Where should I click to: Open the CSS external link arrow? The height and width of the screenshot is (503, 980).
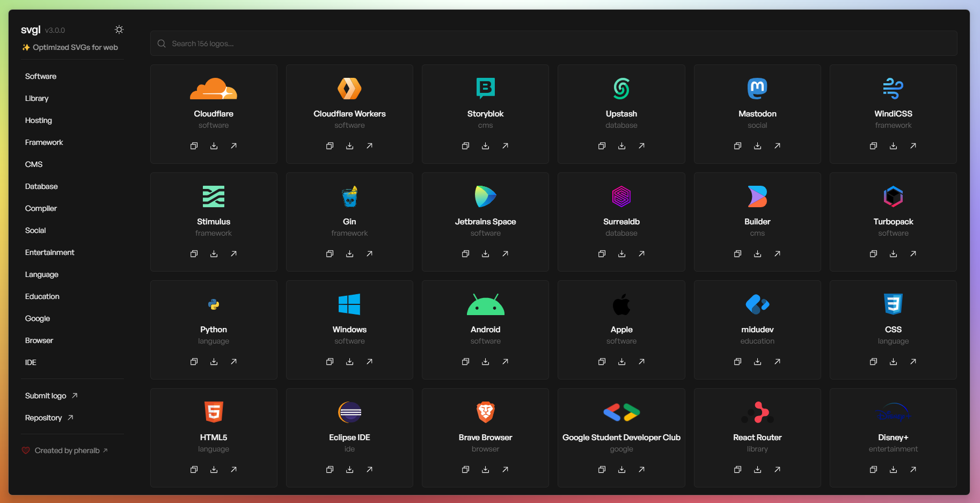(x=913, y=362)
